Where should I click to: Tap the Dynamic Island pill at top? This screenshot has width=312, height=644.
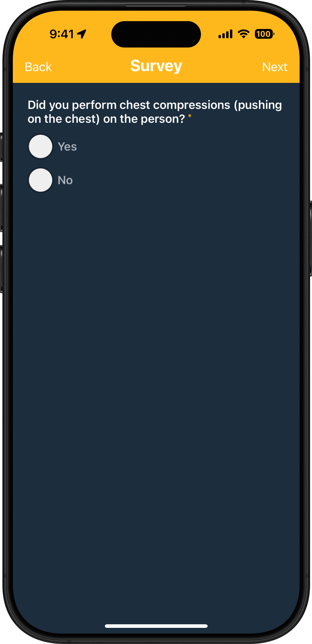pyautogui.click(x=156, y=34)
